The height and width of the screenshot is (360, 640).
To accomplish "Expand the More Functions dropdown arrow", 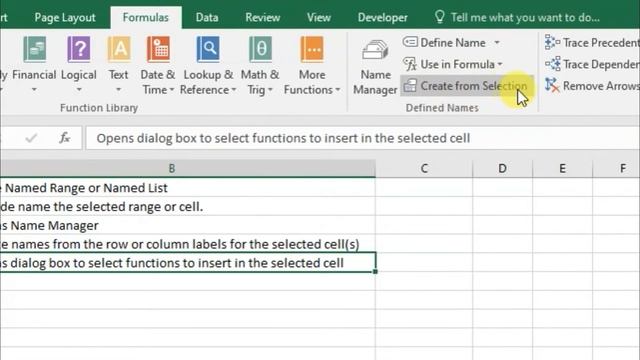I will [x=338, y=90].
